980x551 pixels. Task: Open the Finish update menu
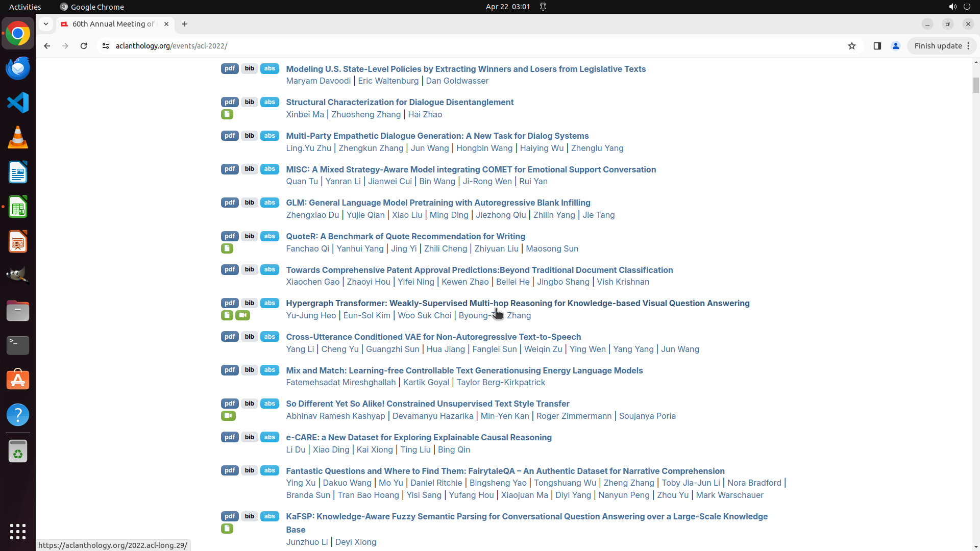pyautogui.click(x=942, y=46)
